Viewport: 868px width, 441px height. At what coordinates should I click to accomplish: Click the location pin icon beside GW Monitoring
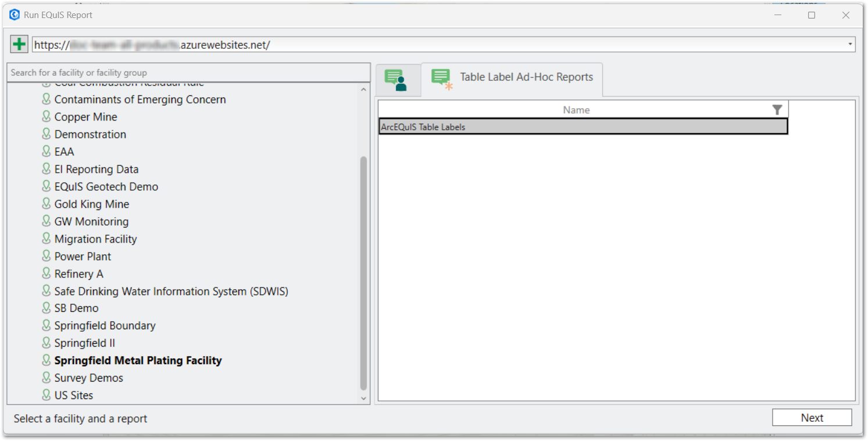[47, 221]
